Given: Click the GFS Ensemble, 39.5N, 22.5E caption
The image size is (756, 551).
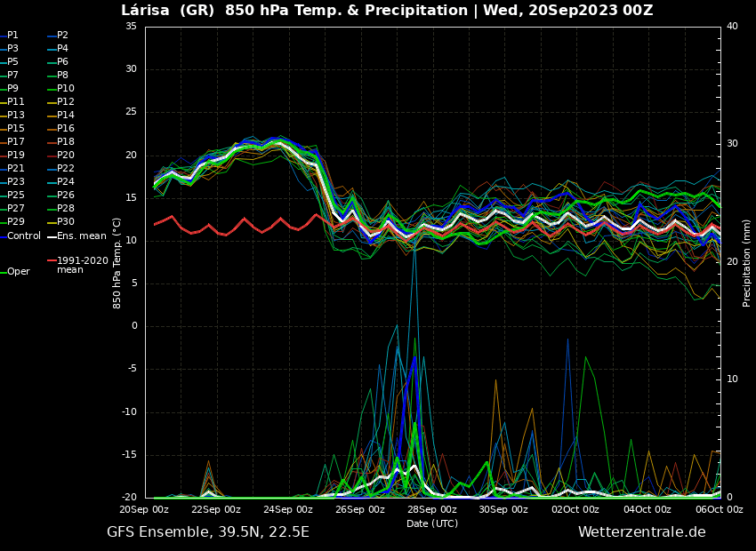Looking at the screenshot, I should click(208, 532).
